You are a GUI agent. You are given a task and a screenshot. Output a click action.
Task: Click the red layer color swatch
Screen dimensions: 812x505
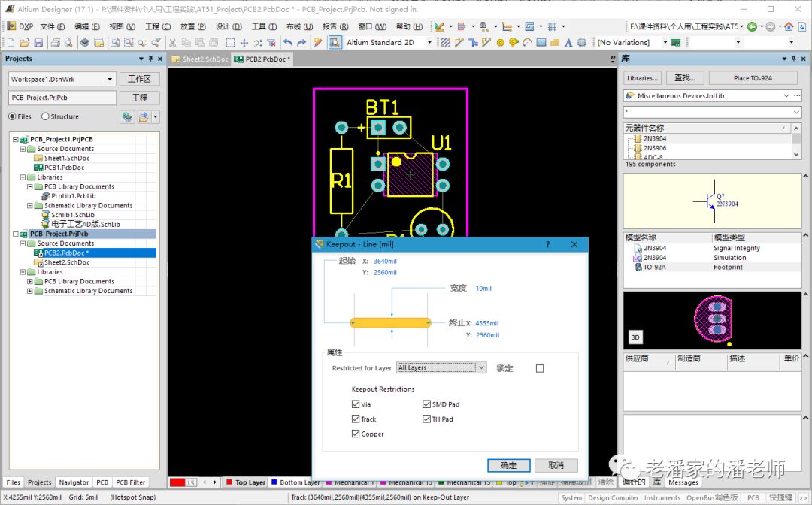[177, 482]
